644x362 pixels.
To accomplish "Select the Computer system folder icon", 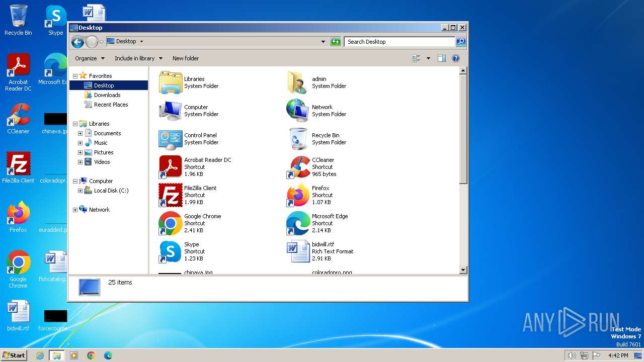I will [x=170, y=111].
